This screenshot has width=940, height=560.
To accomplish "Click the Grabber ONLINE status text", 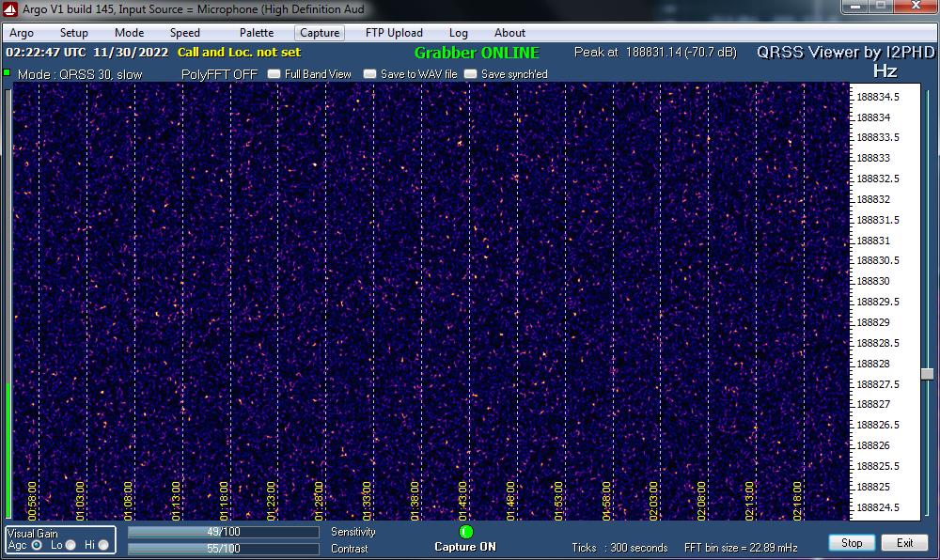I will pyautogui.click(x=477, y=53).
